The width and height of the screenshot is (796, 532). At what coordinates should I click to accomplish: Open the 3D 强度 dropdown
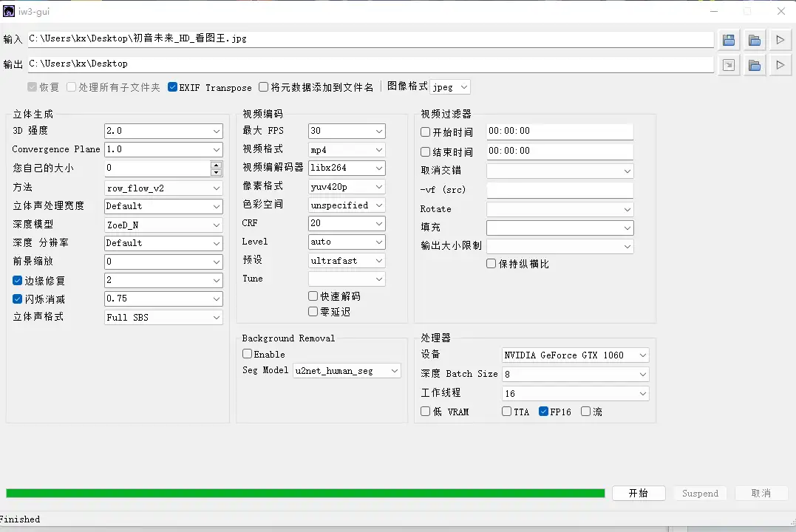[x=163, y=131]
